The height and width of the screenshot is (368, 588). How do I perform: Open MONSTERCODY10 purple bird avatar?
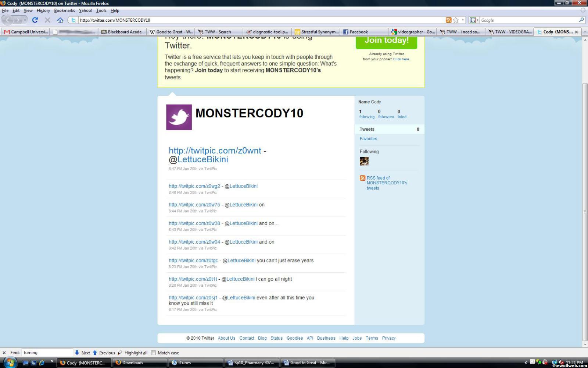[x=179, y=117]
